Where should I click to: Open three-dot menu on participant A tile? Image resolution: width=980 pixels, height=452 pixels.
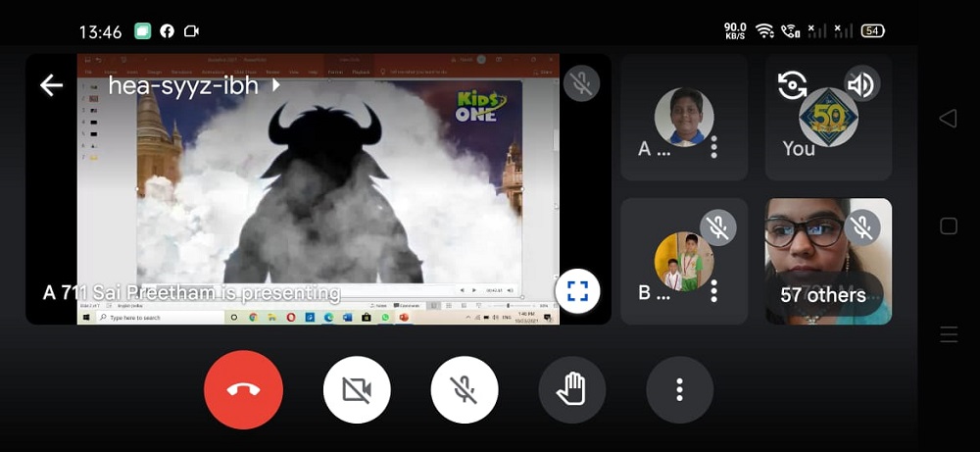(x=713, y=147)
